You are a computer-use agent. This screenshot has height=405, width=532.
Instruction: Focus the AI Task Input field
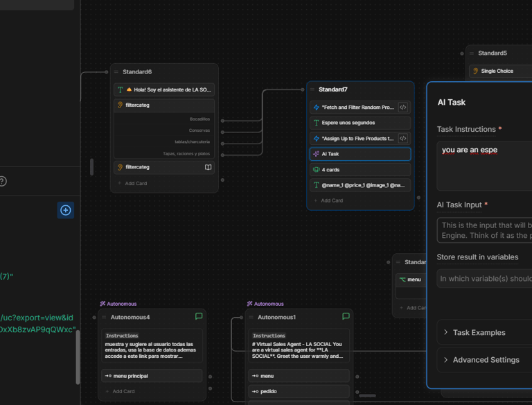[484, 230]
